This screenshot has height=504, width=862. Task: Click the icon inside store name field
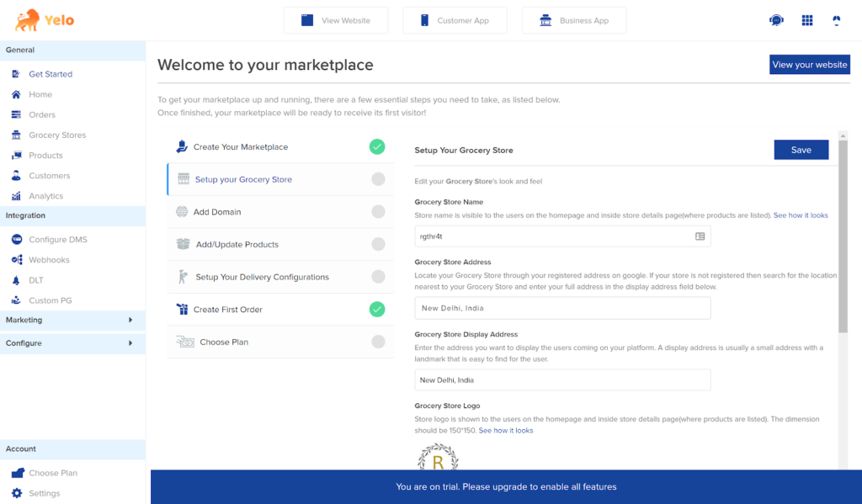(700, 236)
